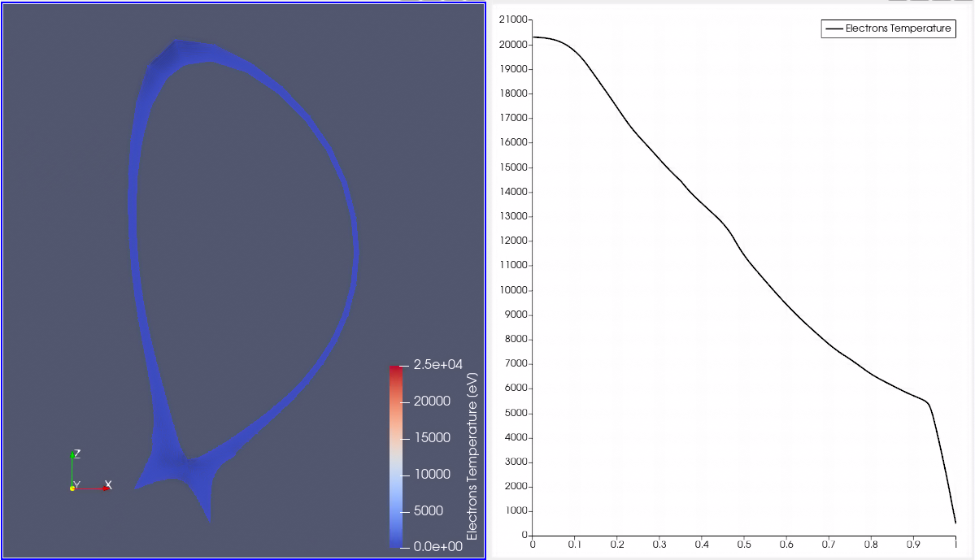Click the '0.1' chart x-axis label

pyautogui.click(x=575, y=545)
